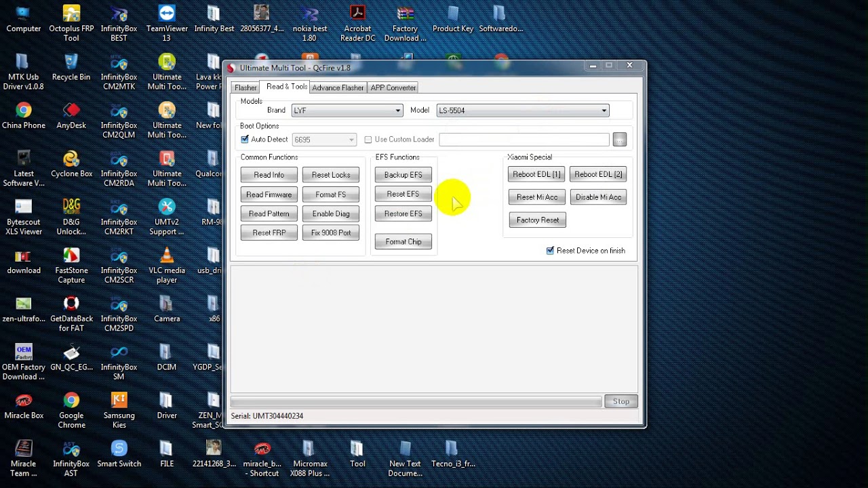Click the operation progress bar
868x488 pixels.
tap(416, 401)
